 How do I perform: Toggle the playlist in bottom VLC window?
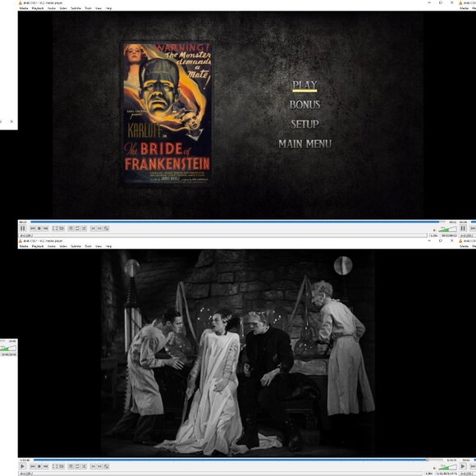(71, 466)
